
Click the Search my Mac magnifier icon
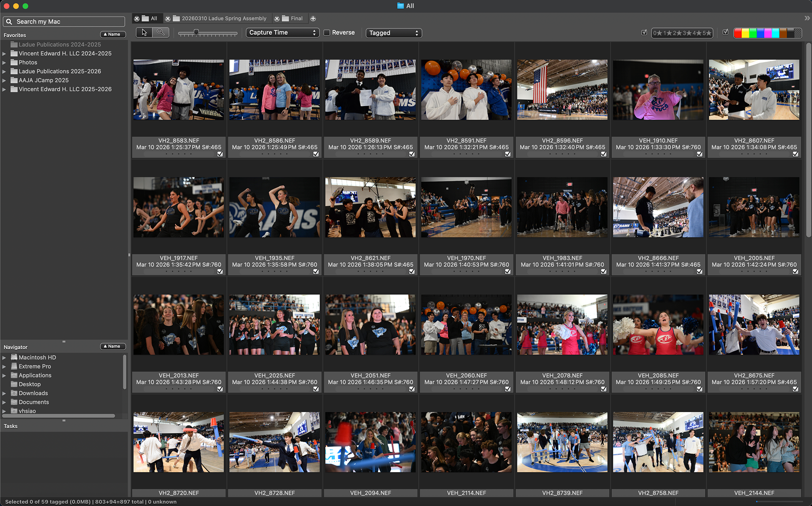[9, 22]
